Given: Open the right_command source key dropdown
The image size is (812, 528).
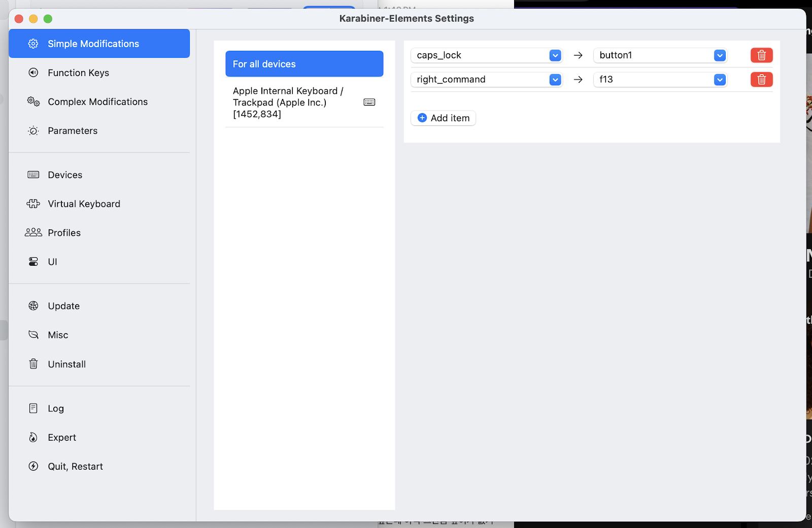Looking at the screenshot, I should pyautogui.click(x=486, y=79).
